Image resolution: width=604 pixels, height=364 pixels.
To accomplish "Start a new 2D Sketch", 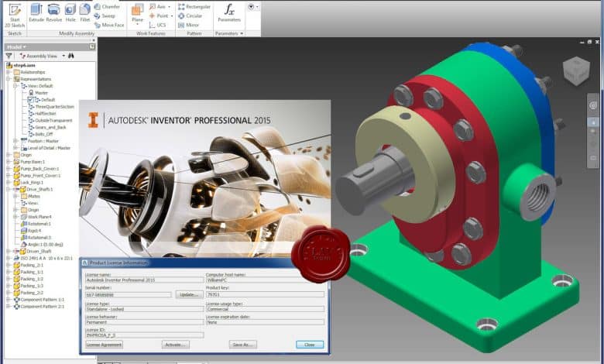I will point(15,15).
